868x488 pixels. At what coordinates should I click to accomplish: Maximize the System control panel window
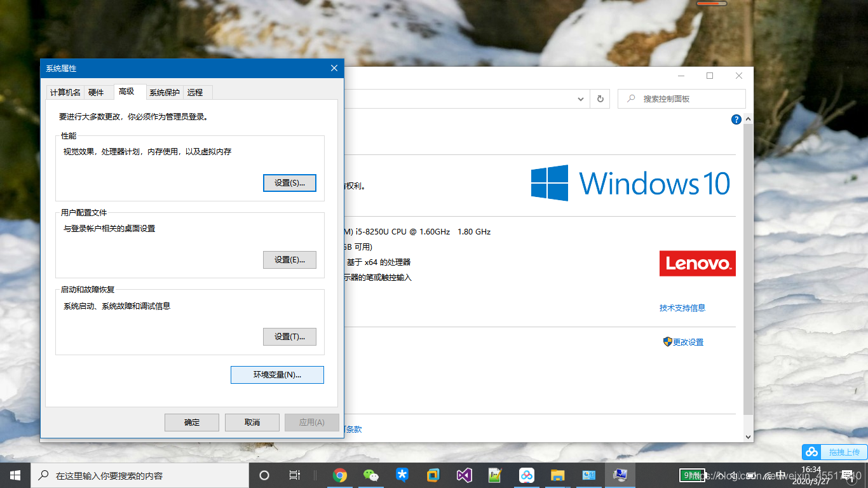click(710, 76)
